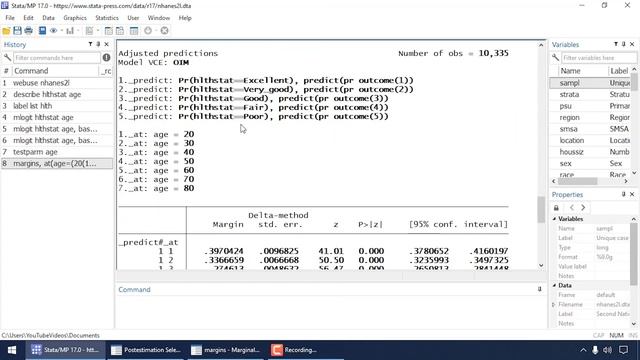Open the Do-file Editor icon
The image size is (640, 360).
pyautogui.click(x=89, y=31)
